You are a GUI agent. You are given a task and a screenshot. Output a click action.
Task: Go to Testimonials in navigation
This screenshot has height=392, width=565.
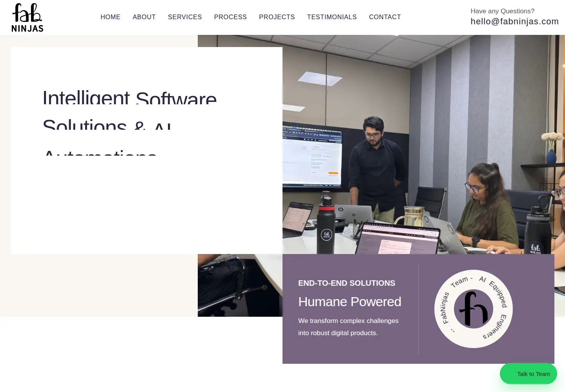(x=332, y=17)
